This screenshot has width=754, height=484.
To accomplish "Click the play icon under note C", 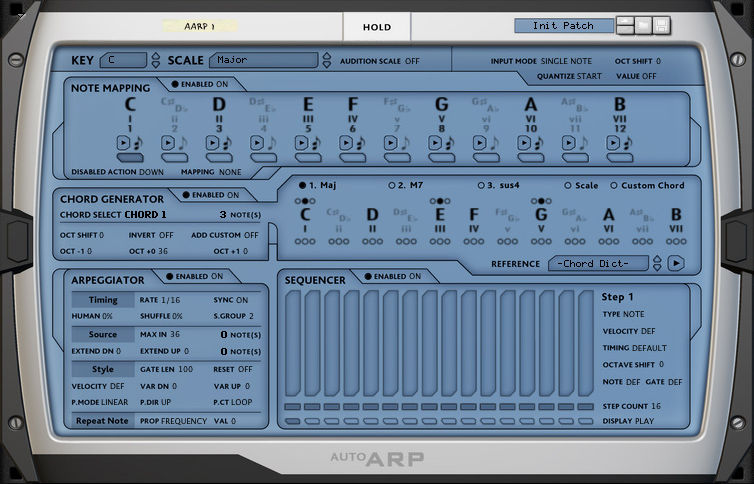I will click(124, 143).
